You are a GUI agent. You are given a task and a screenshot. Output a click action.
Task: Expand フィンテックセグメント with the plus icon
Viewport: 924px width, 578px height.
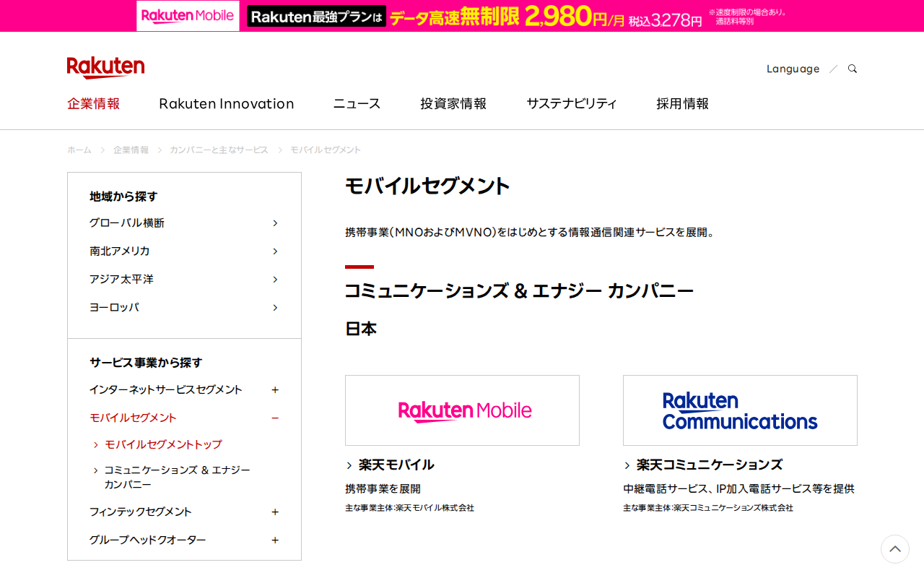tap(275, 512)
